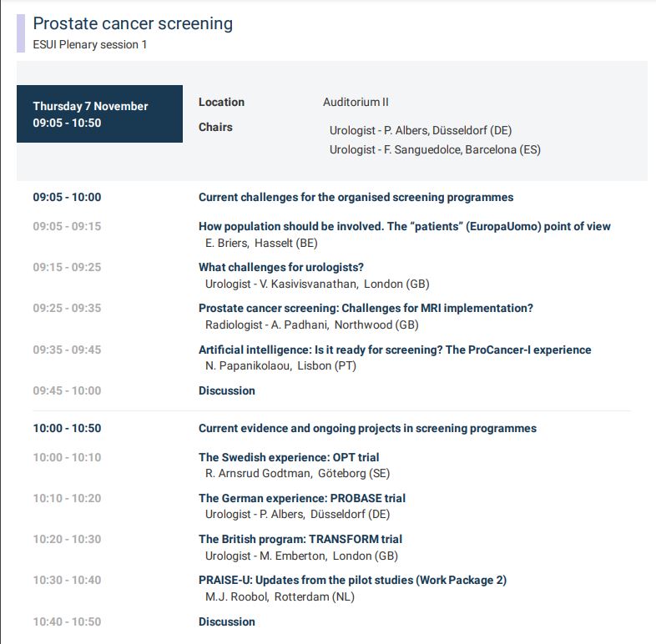Viewport: 656px width, 644px height.
Task: Open 'The Swedish experience: OPT trial'
Action: pyautogui.click(x=289, y=457)
